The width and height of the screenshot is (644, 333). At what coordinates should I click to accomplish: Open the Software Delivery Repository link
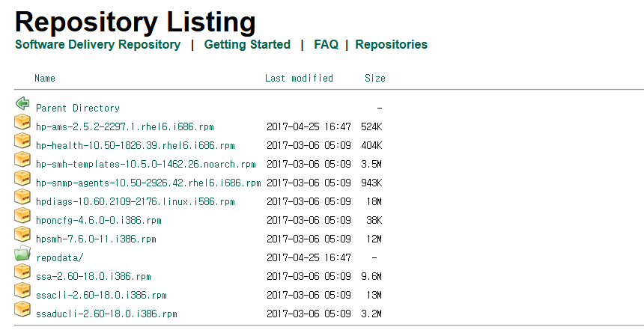click(x=98, y=44)
